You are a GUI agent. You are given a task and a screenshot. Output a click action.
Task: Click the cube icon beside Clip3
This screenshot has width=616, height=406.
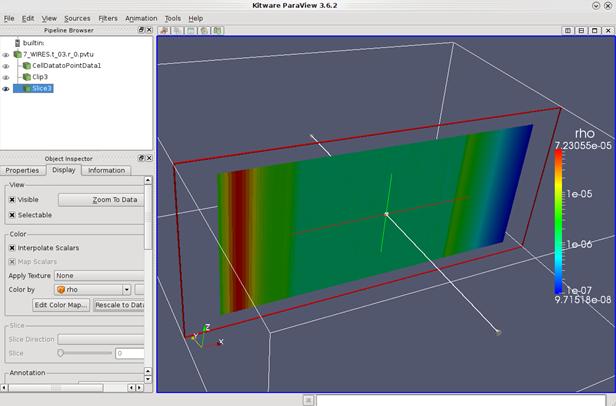(27, 77)
